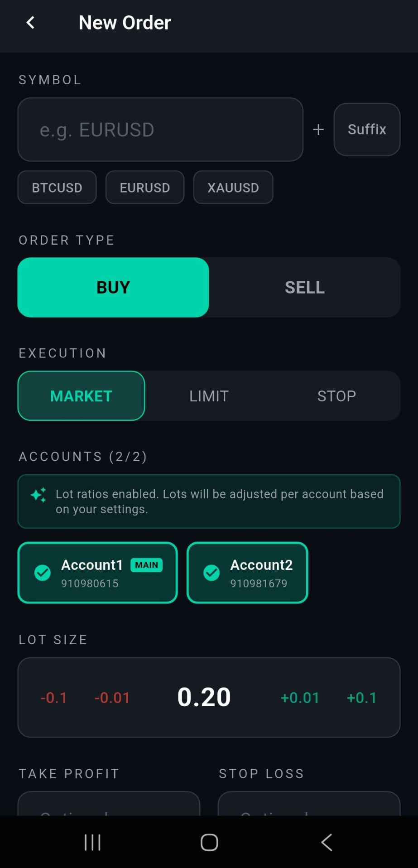Click the checkmark icon on Account2
Viewport: 418px width, 868px height.
211,573
